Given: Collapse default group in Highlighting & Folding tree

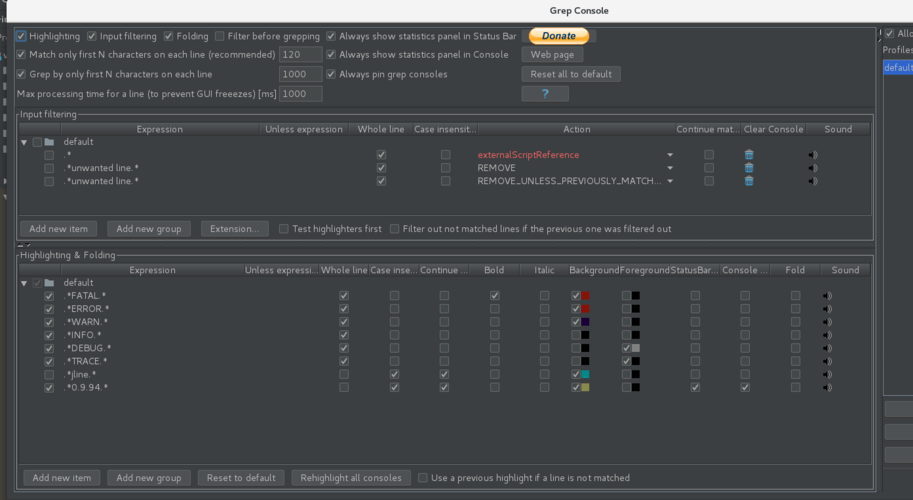Looking at the screenshot, I should pos(24,283).
